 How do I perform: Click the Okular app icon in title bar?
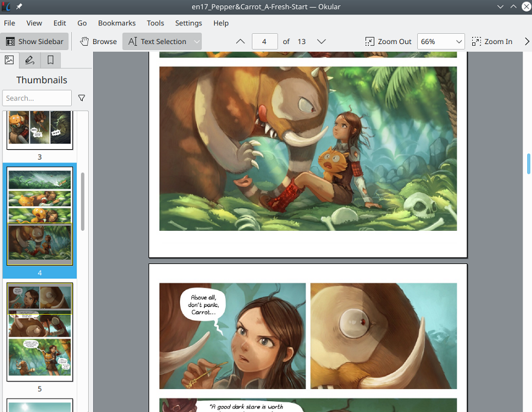point(6,7)
